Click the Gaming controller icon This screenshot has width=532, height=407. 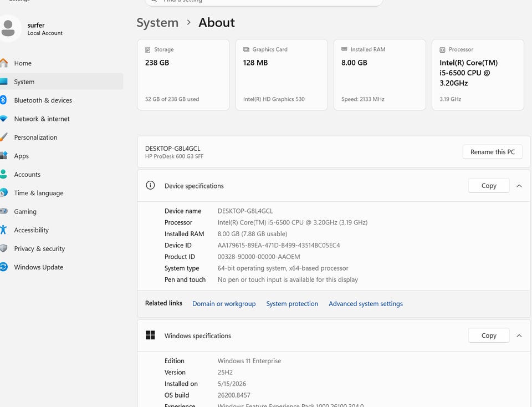(x=3, y=211)
